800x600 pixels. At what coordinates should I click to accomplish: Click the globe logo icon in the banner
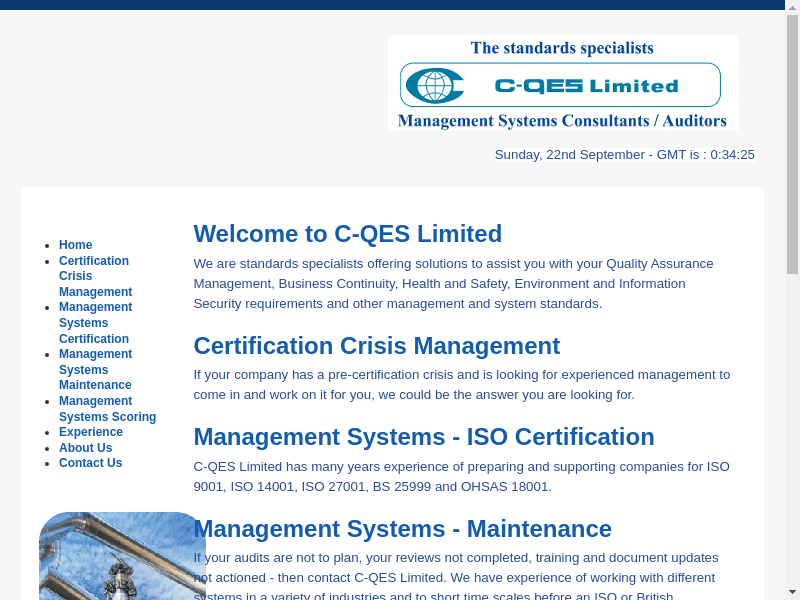pos(434,86)
